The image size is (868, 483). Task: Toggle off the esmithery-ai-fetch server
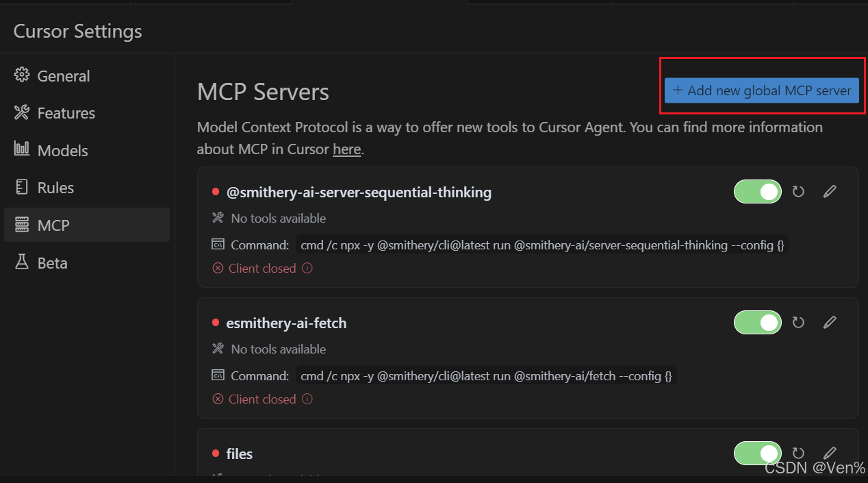(757, 322)
